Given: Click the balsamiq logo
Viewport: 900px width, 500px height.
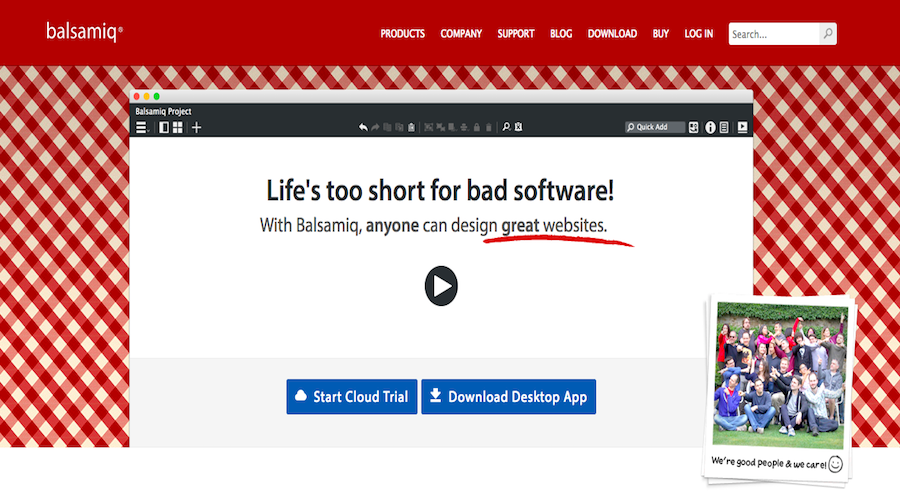Looking at the screenshot, I should tap(84, 32).
